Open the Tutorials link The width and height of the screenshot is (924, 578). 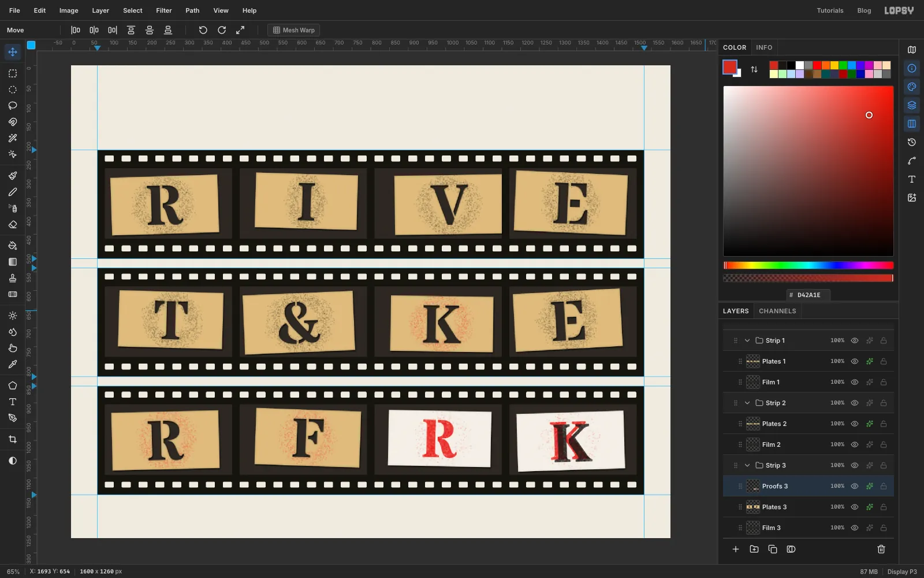(x=830, y=10)
